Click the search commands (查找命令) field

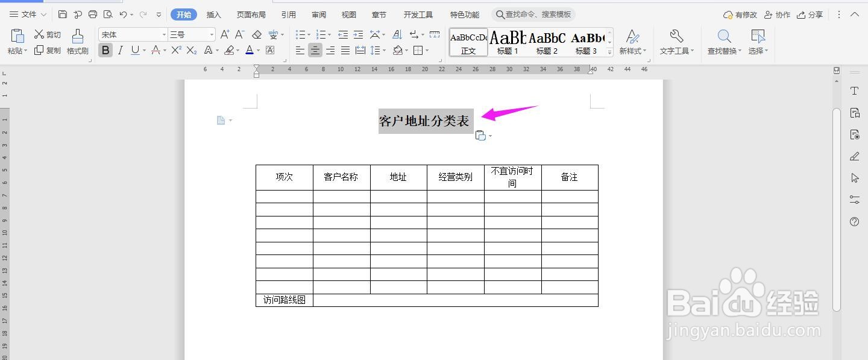[533, 14]
